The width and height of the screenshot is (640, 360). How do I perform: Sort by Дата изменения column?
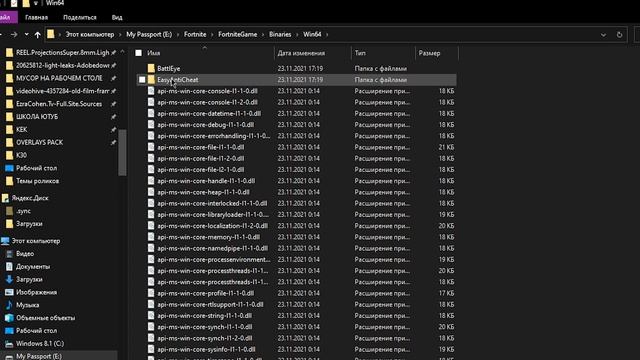click(301, 53)
